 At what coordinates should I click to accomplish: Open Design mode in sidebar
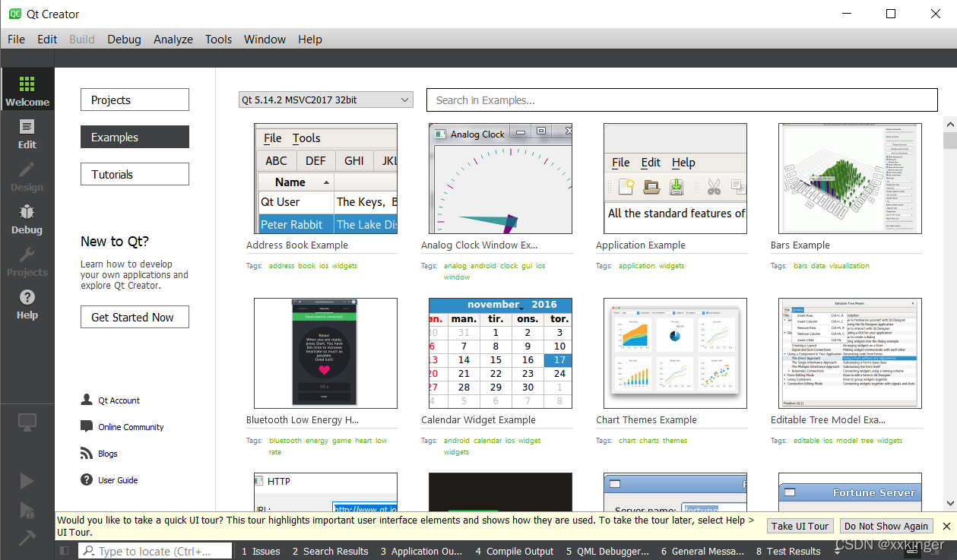coord(27,176)
